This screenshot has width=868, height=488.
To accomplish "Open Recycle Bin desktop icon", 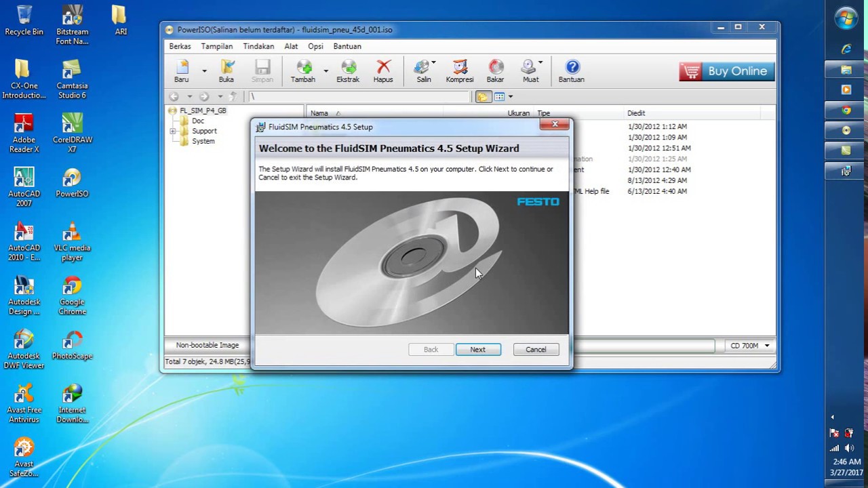I will tap(24, 20).
